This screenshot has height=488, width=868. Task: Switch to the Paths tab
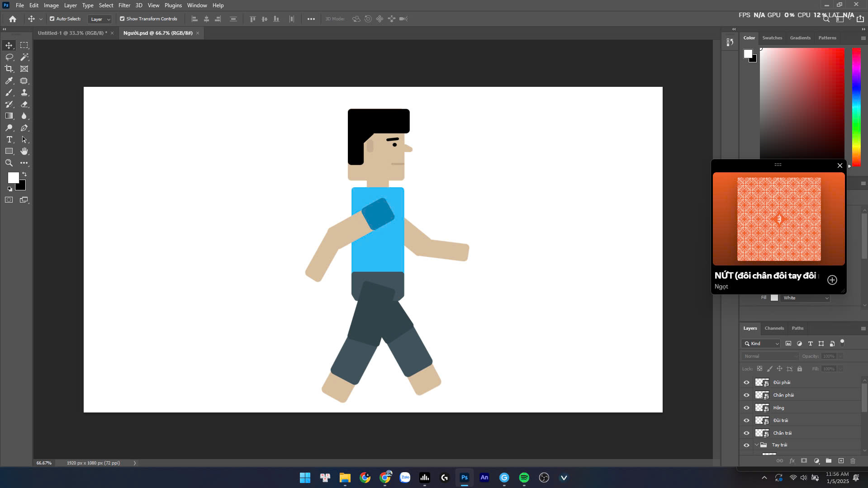click(x=797, y=328)
